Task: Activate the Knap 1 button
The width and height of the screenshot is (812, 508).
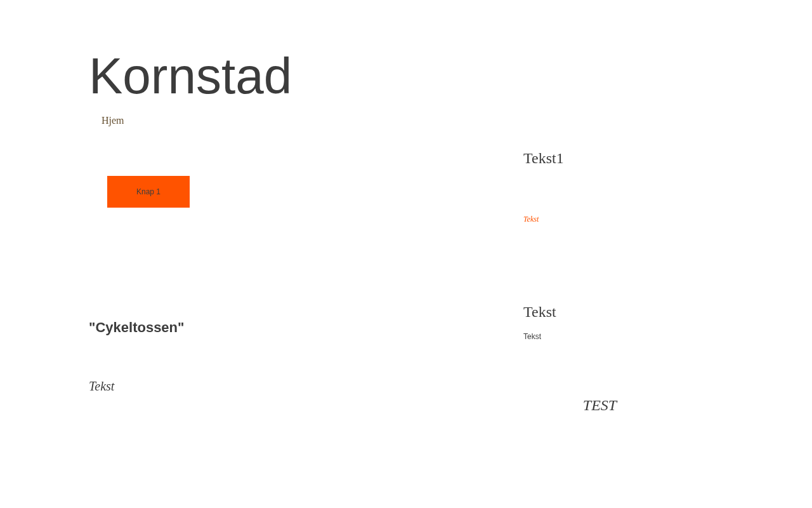Action: click(148, 192)
